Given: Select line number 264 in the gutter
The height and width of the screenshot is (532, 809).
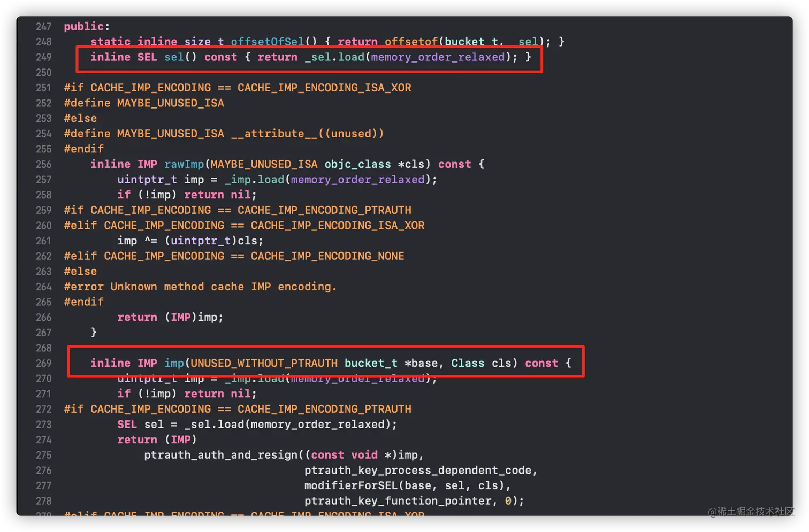Looking at the screenshot, I should pos(43,287).
